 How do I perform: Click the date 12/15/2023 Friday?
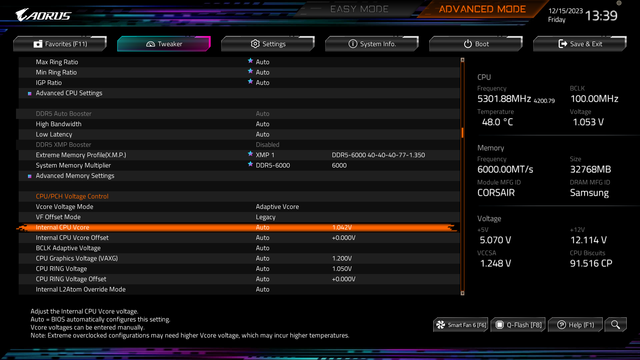(565, 15)
